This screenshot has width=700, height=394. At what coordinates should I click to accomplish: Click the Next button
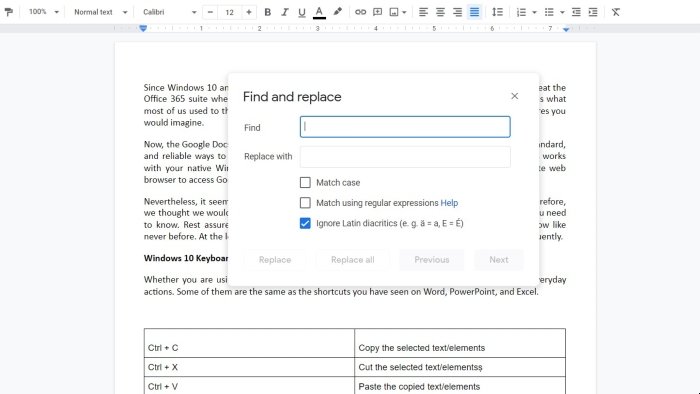coord(499,260)
